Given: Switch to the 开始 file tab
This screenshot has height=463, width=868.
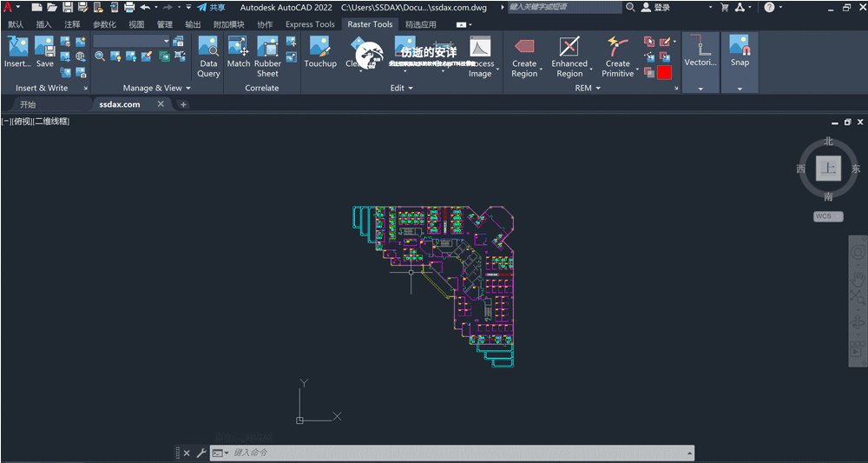Looking at the screenshot, I should pyautogui.click(x=28, y=104).
